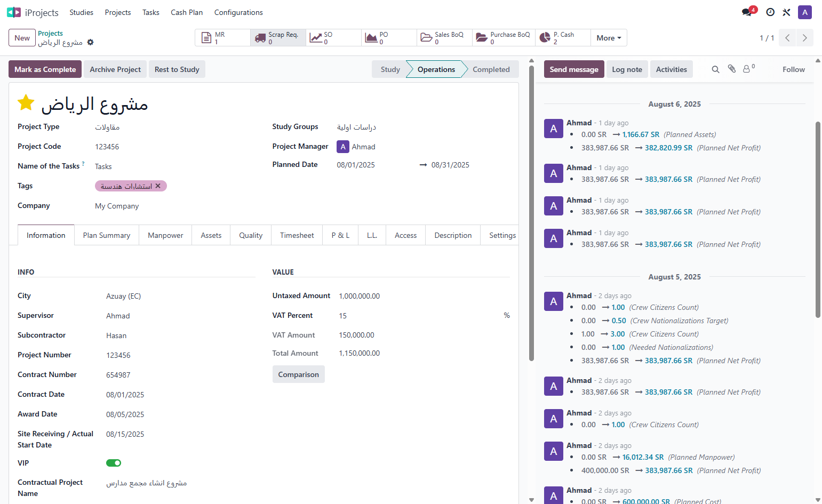Screen dimensions: 822x504
Task: Go to next record arrow
Action: pos(804,38)
